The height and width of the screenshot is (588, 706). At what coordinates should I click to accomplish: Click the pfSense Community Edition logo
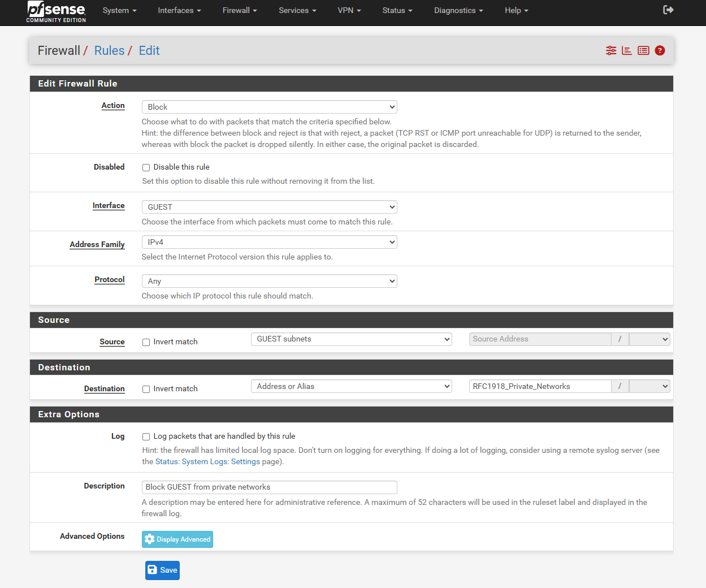click(x=56, y=12)
